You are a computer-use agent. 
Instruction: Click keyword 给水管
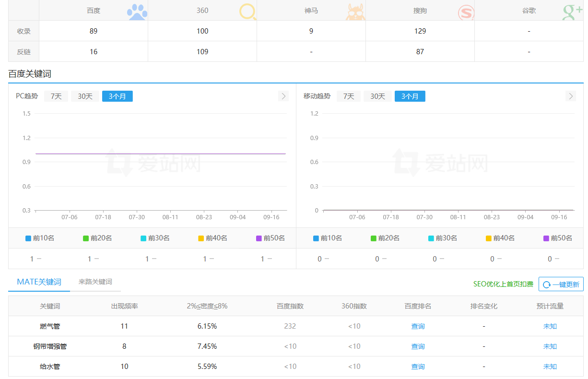tap(50, 367)
